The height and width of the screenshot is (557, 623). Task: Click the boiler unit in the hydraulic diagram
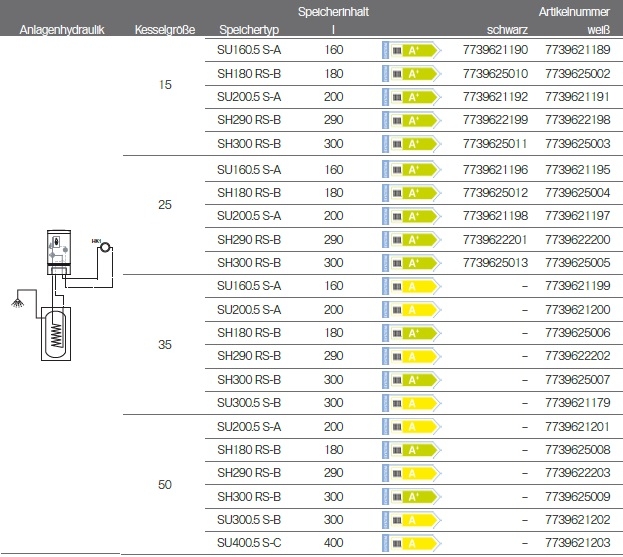58,252
